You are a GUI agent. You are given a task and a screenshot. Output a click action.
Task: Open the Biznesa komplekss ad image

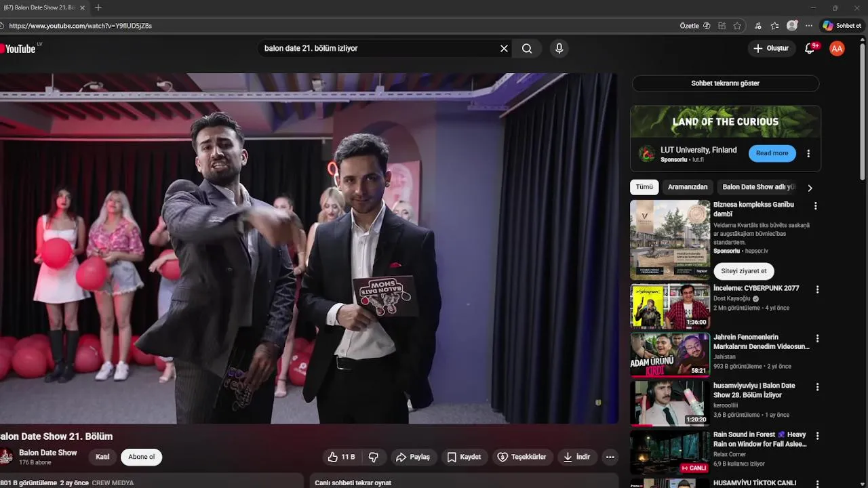pos(670,239)
